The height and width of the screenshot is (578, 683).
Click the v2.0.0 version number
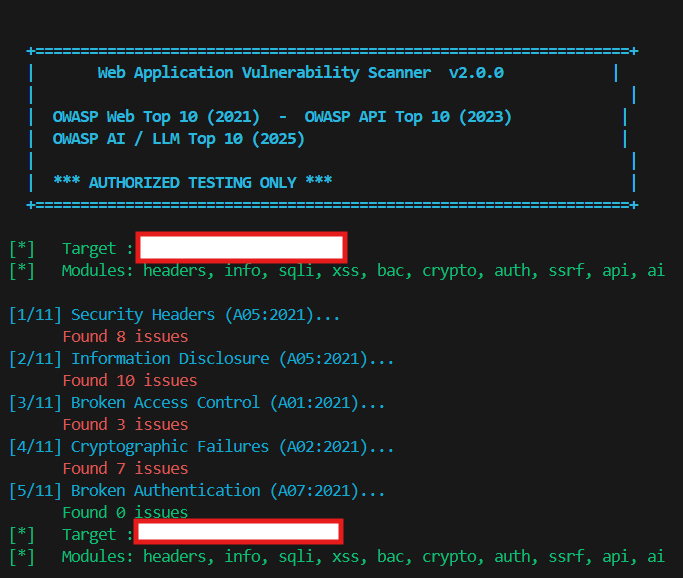pos(476,73)
